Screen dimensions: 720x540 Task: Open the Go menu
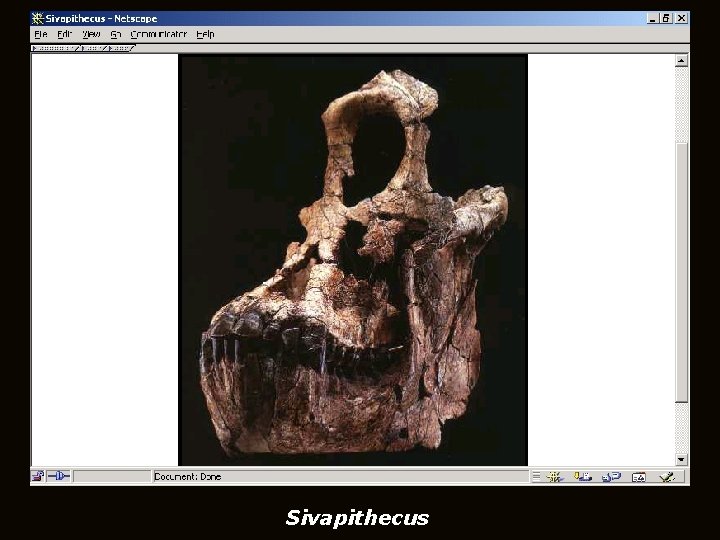[x=116, y=34]
